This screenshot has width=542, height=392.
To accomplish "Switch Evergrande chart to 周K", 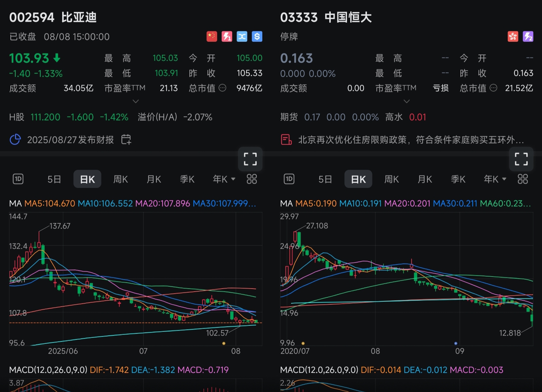I will point(392,179).
